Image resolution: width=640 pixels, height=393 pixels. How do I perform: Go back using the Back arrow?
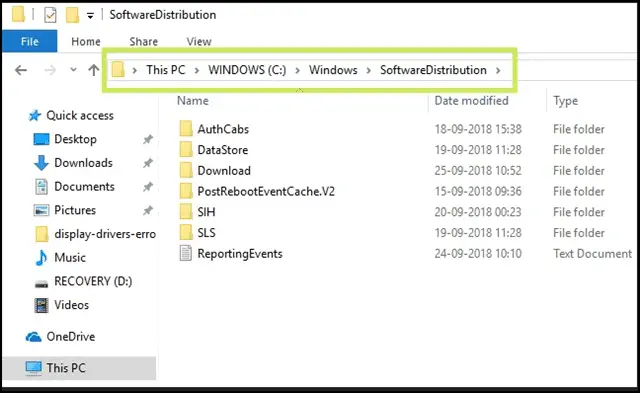pyautogui.click(x=21, y=70)
